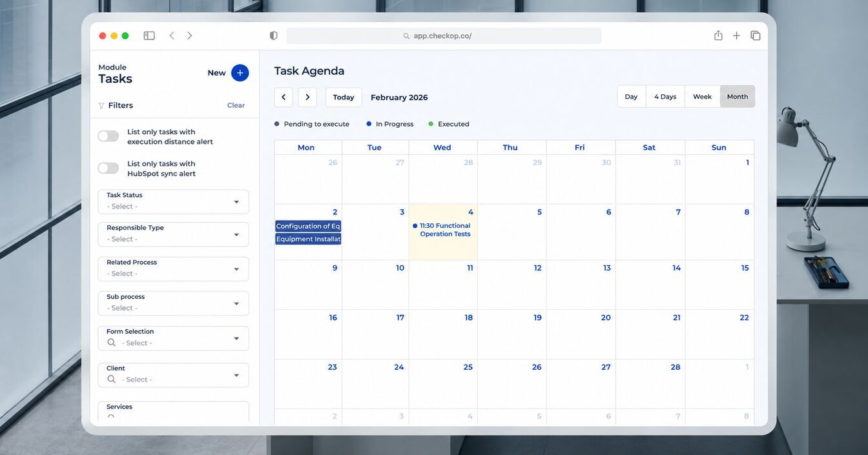Screen dimensions: 868x455
Task: Go to previous month with left chevron
Action: coord(284,97)
